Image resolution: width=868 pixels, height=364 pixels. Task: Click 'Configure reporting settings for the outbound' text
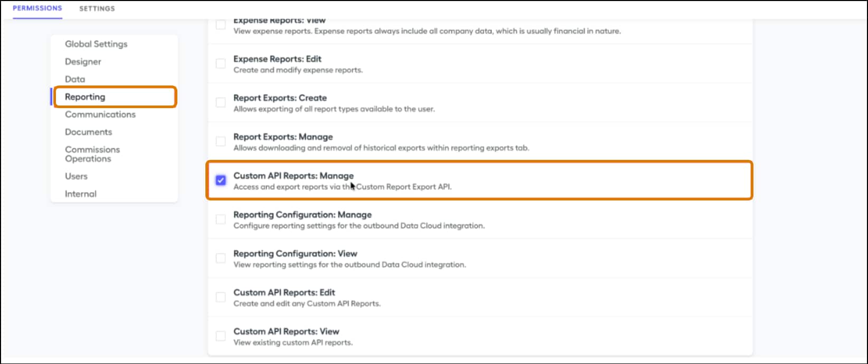tap(359, 226)
